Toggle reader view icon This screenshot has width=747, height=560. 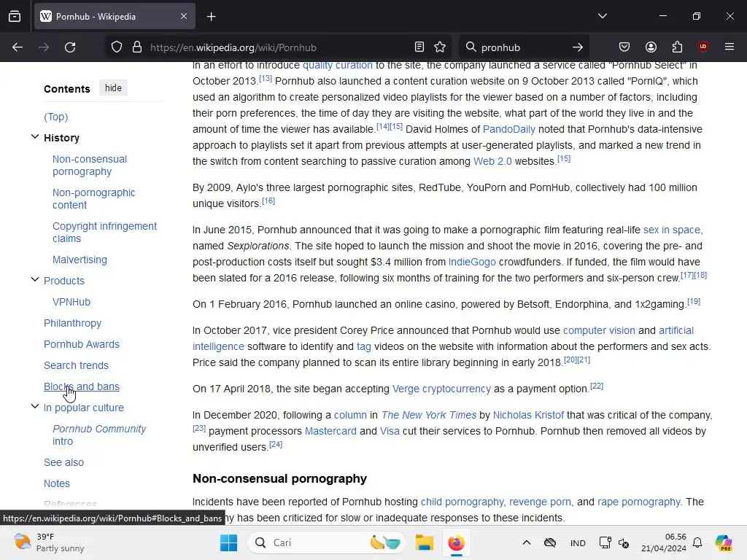419,47
